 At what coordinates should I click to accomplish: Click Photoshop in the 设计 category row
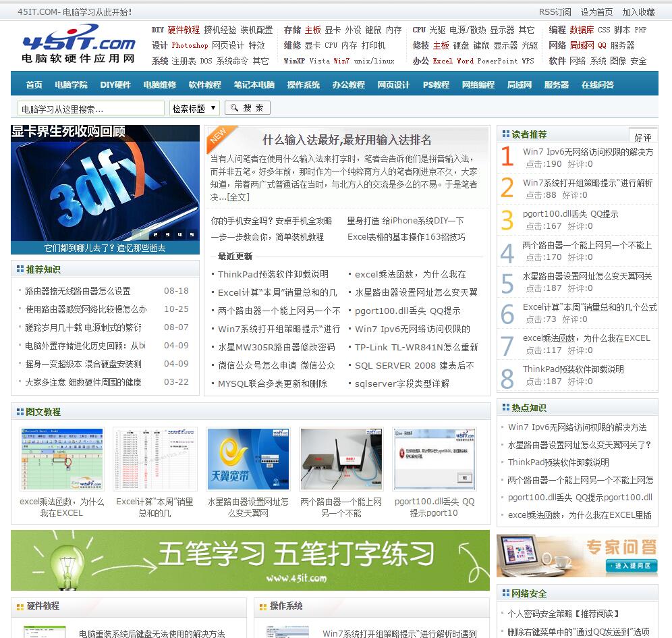(x=190, y=45)
